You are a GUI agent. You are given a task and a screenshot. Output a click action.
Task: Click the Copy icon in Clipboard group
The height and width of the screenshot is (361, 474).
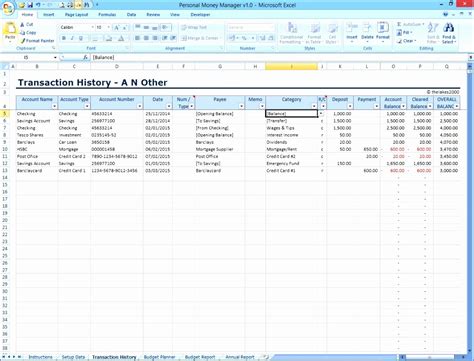point(22,33)
